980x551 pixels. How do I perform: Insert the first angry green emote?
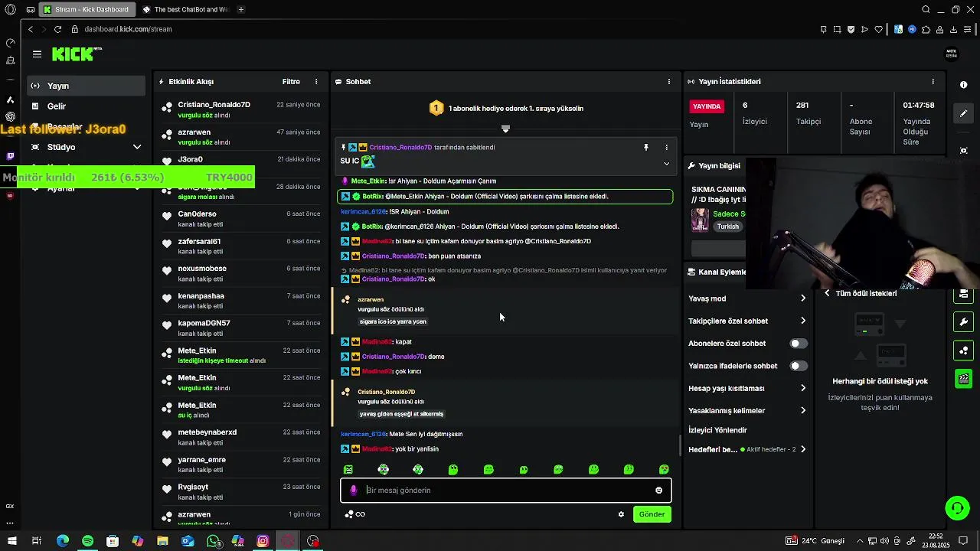(348, 469)
